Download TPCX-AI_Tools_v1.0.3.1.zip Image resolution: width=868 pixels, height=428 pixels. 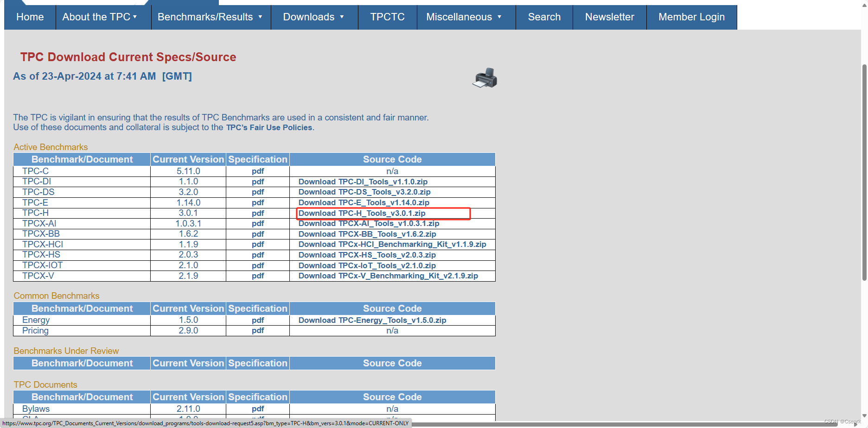(x=369, y=223)
